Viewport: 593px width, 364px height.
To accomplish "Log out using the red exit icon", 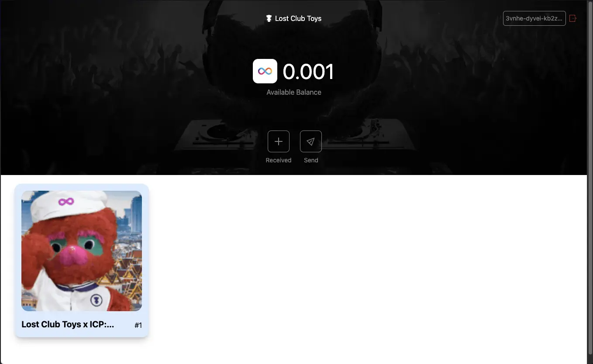I will click(x=573, y=18).
